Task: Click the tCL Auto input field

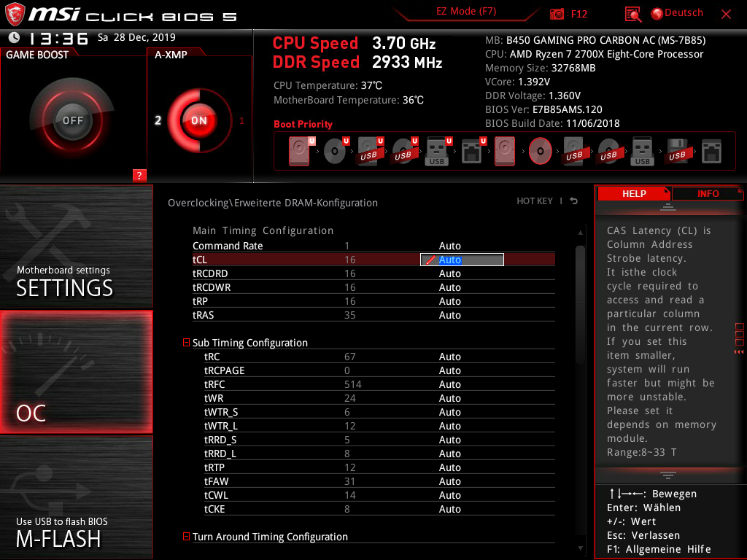Action: [x=462, y=260]
